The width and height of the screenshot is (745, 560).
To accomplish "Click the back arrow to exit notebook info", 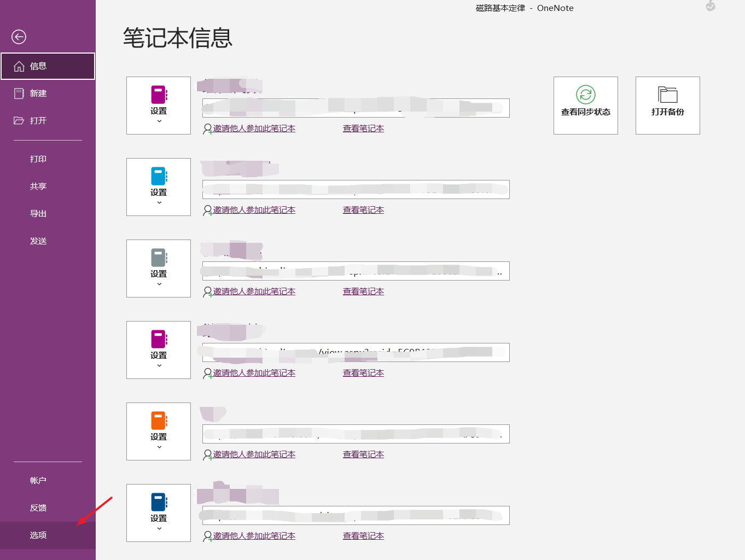I will point(19,37).
